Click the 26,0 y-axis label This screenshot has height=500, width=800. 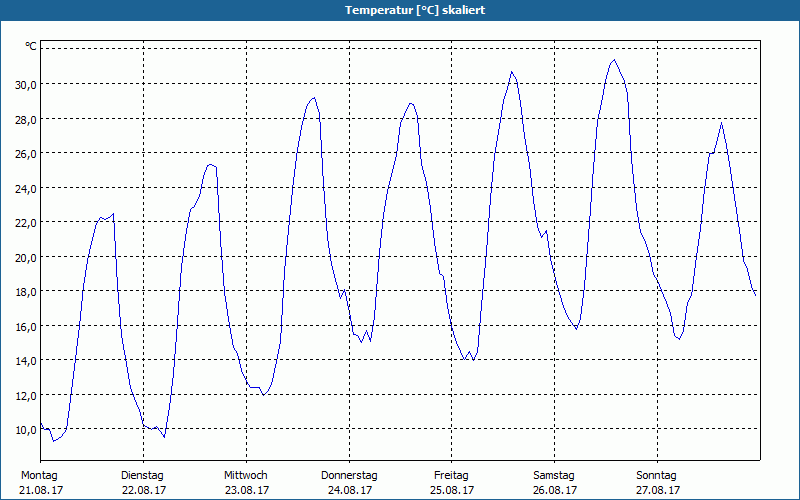(x=26, y=154)
